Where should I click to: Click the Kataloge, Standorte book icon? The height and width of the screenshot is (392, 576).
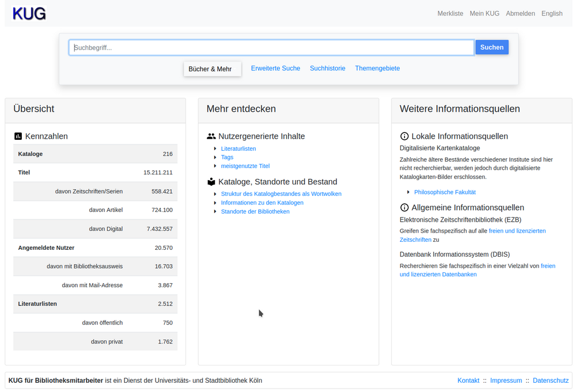coord(211,182)
